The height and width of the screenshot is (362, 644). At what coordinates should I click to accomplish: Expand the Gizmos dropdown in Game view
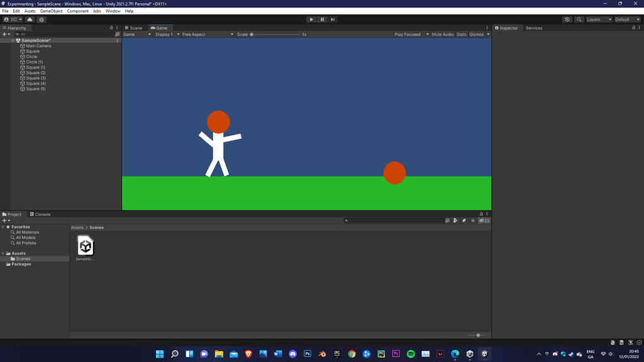488,35
